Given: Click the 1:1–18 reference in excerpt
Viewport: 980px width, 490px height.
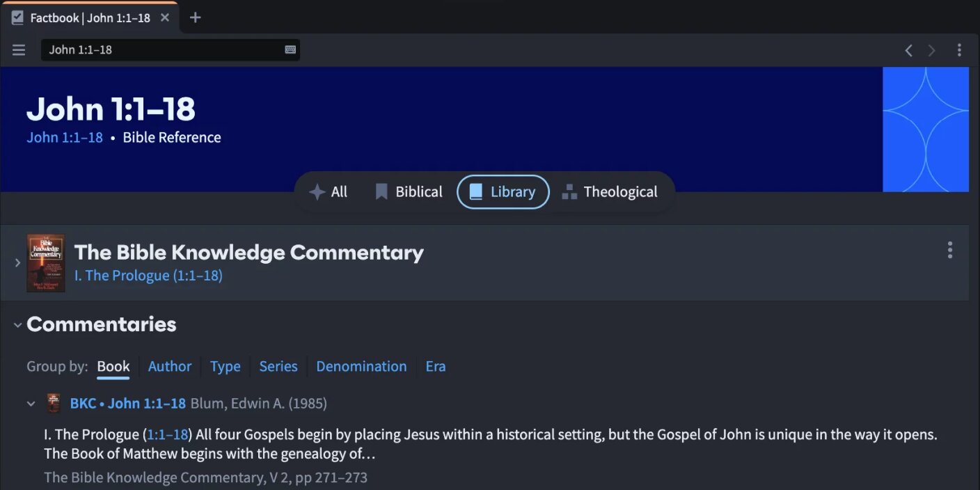Looking at the screenshot, I should (168, 435).
